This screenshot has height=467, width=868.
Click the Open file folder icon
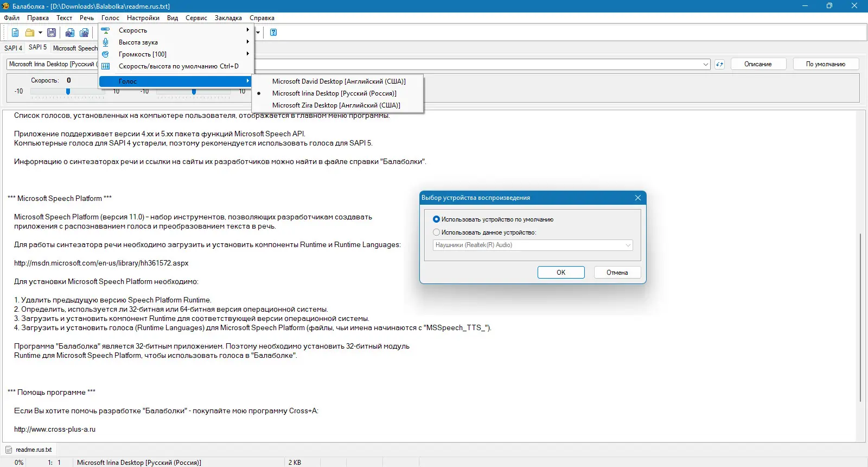30,33
